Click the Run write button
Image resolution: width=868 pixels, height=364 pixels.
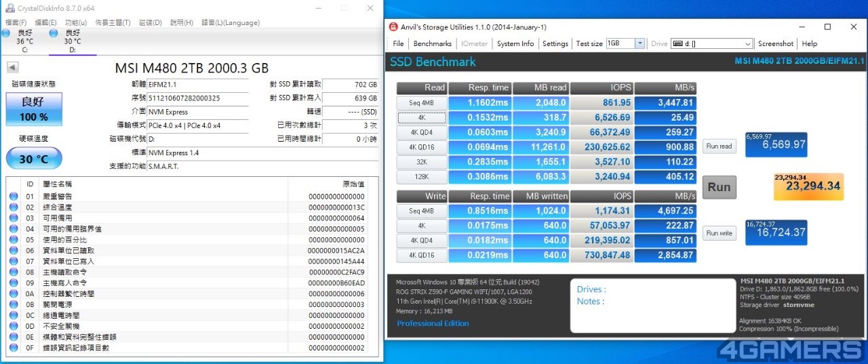point(719,233)
